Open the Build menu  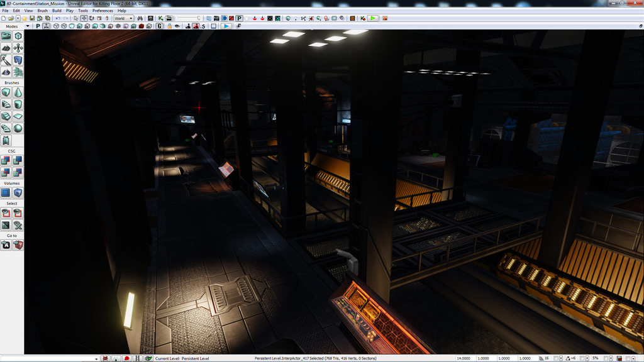click(57, 11)
